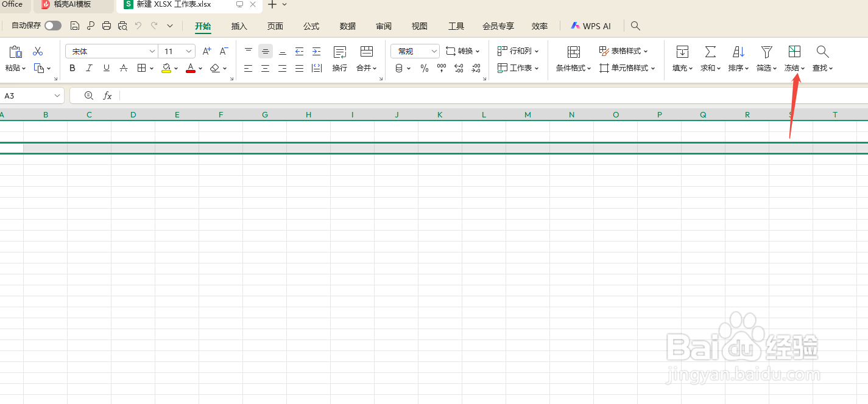
Task: Apply percent style to the cell
Action: pos(424,68)
